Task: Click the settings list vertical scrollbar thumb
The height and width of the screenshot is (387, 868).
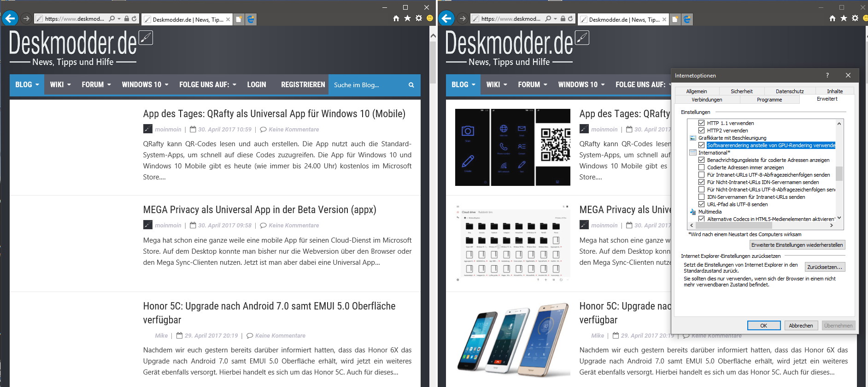Action: pyautogui.click(x=839, y=173)
